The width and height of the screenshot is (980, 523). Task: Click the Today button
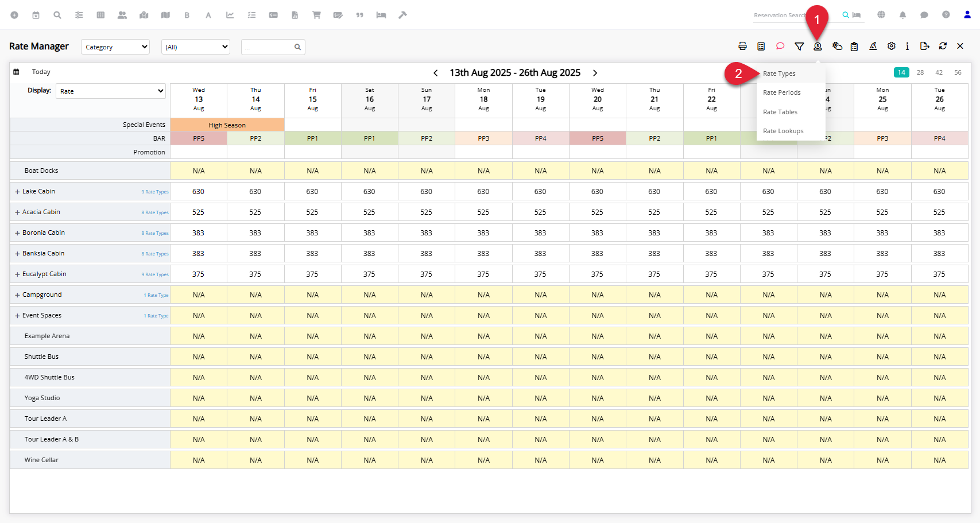[41, 72]
